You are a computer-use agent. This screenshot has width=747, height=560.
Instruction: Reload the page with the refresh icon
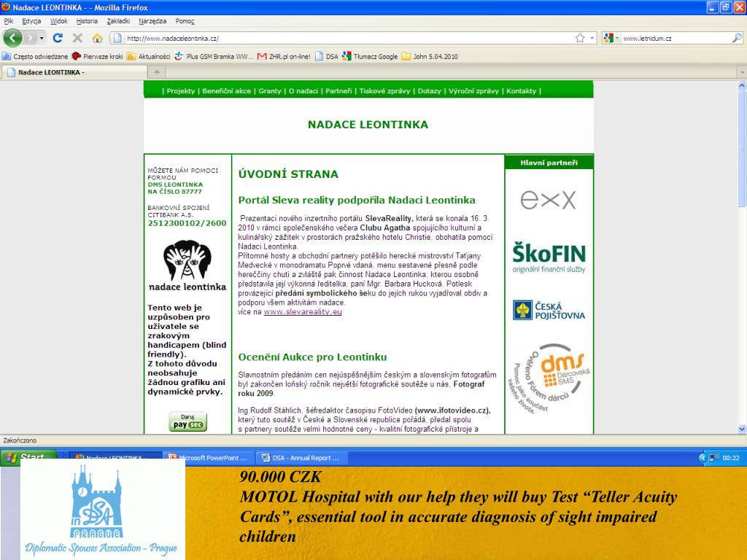click(58, 38)
